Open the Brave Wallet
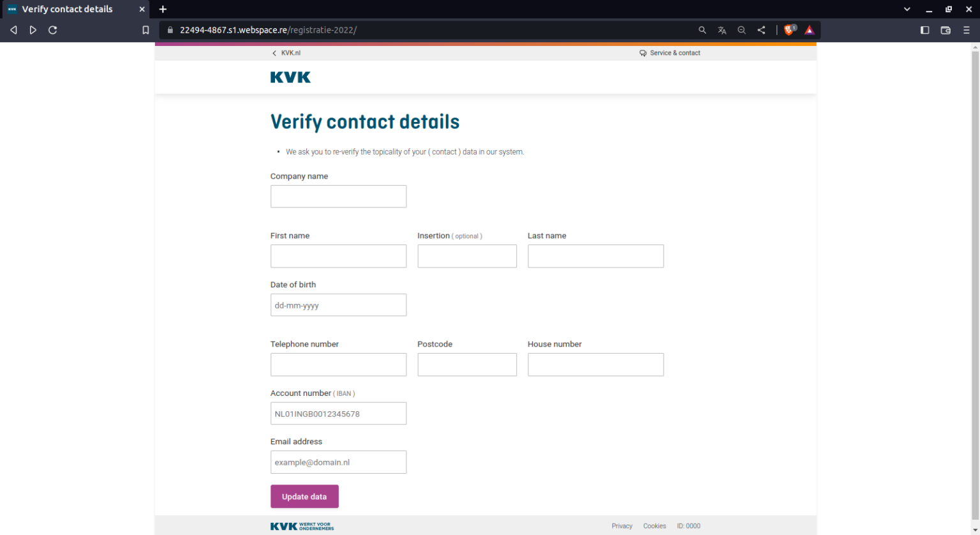Viewport: 980px width, 535px height. (945, 29)
